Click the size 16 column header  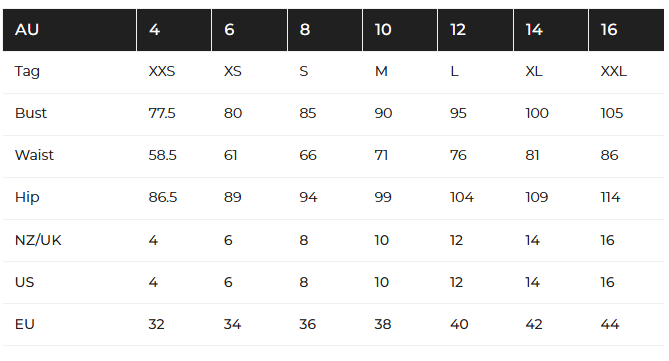point(626,30)
